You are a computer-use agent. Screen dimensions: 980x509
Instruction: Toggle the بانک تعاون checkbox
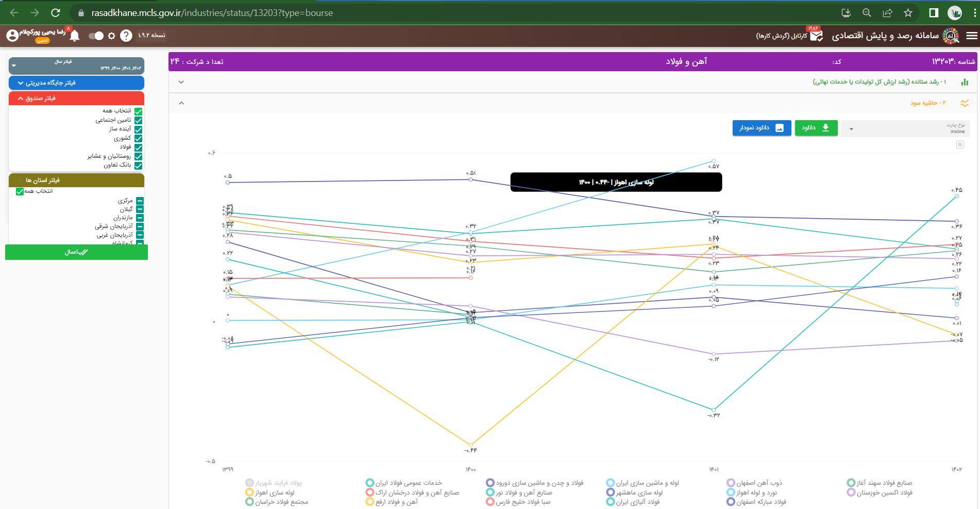coord(138,165)
